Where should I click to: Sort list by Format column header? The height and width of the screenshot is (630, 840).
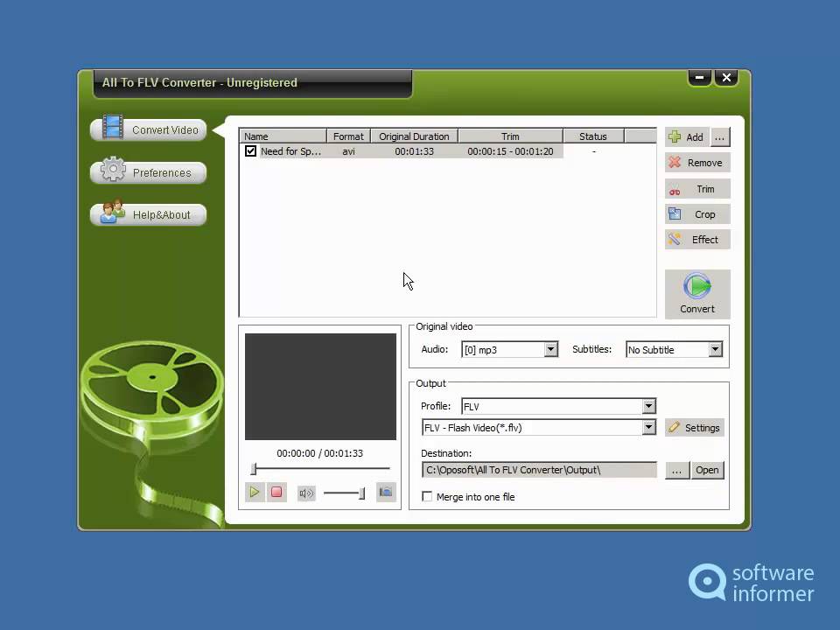point(348,136)
